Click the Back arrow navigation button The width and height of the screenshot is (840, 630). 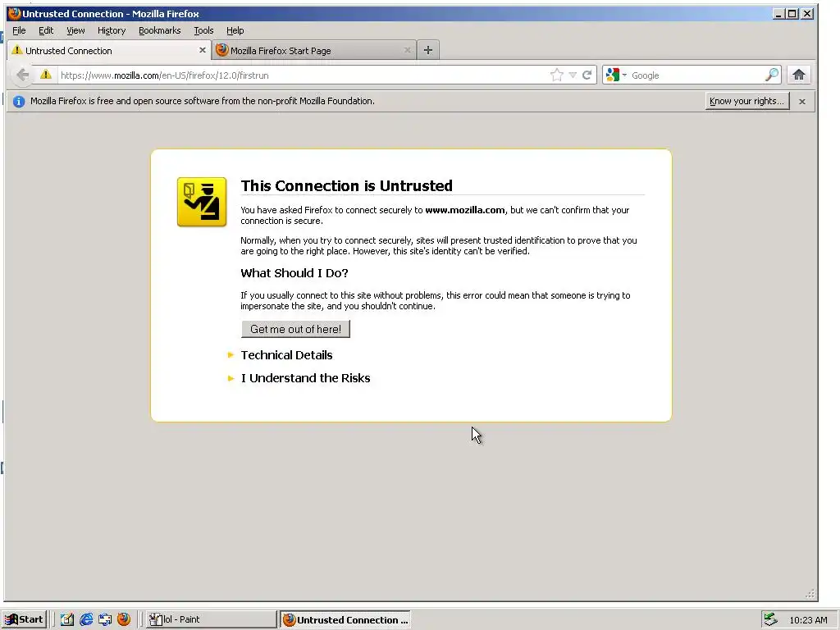(22, 75)
